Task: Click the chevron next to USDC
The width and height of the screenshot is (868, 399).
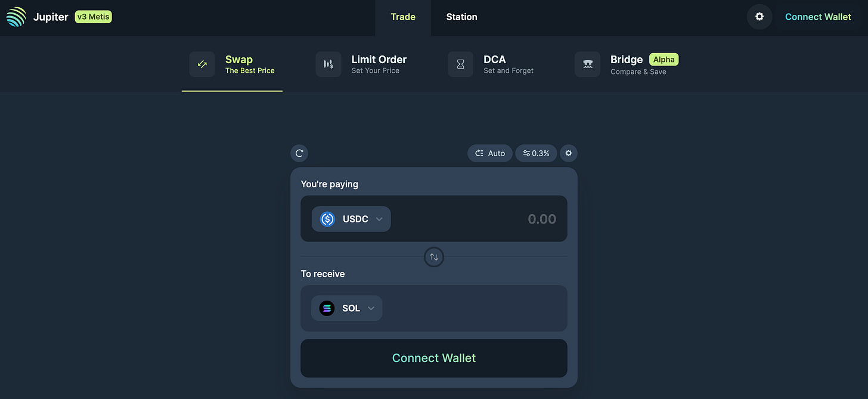Action: [379, 219]
